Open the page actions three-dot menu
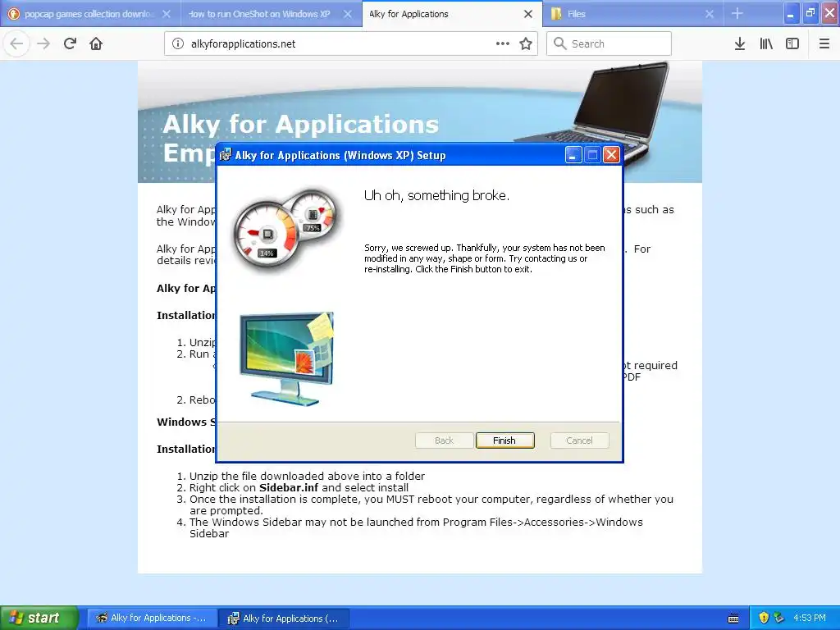Image resolution: width=840 pixels, height=630 pixels. (x=503, y=44)
